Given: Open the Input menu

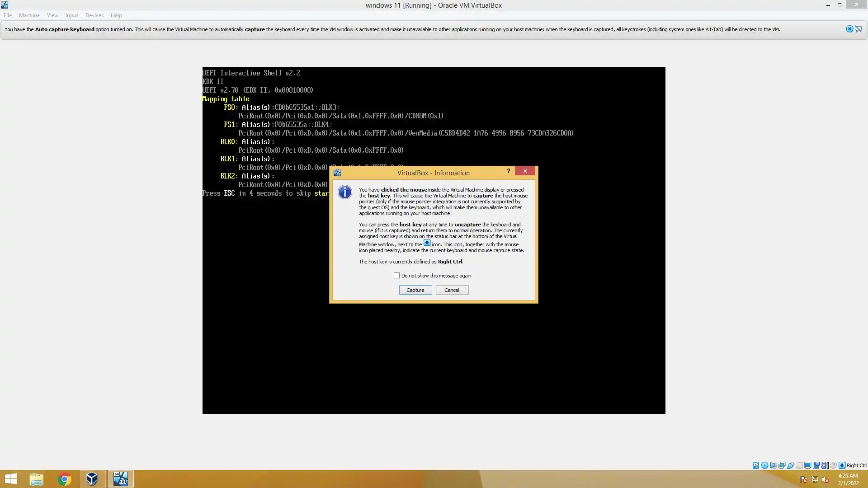Looking at the screenshot, I should coord(71,15).
